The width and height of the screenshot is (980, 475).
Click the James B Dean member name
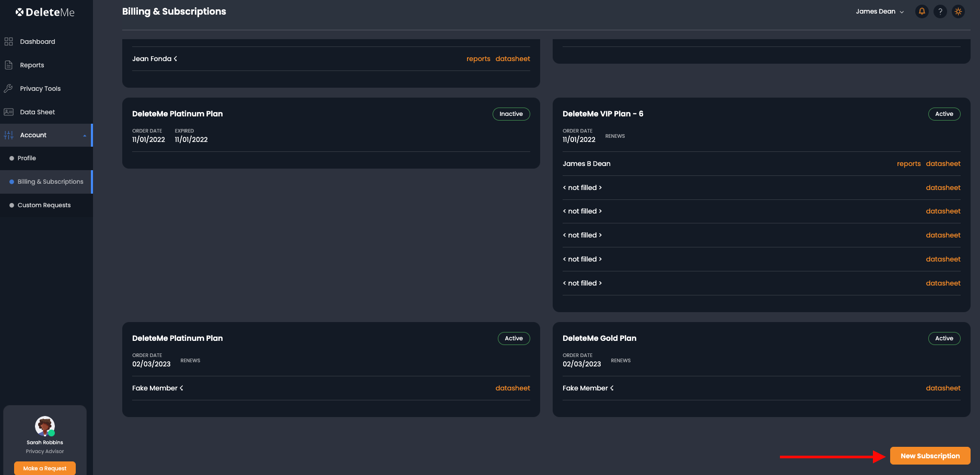pyautogui.click(x=586, y=163)
